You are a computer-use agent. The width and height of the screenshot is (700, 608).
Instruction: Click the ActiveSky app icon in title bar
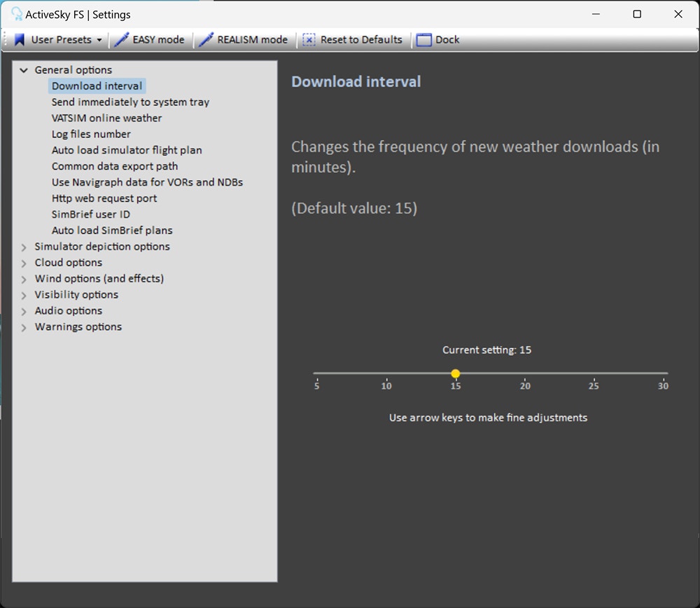click(16, 14)
